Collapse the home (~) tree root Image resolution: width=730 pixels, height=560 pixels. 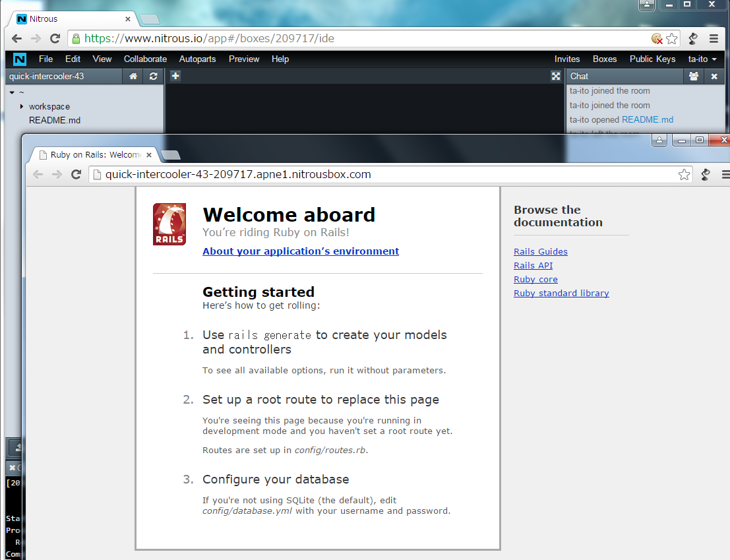pos(12,92)
